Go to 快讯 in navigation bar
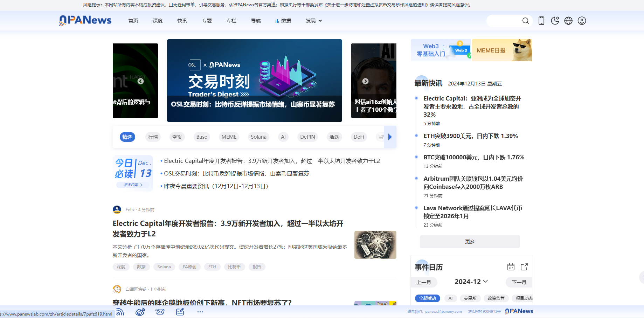 coord(182,21)
